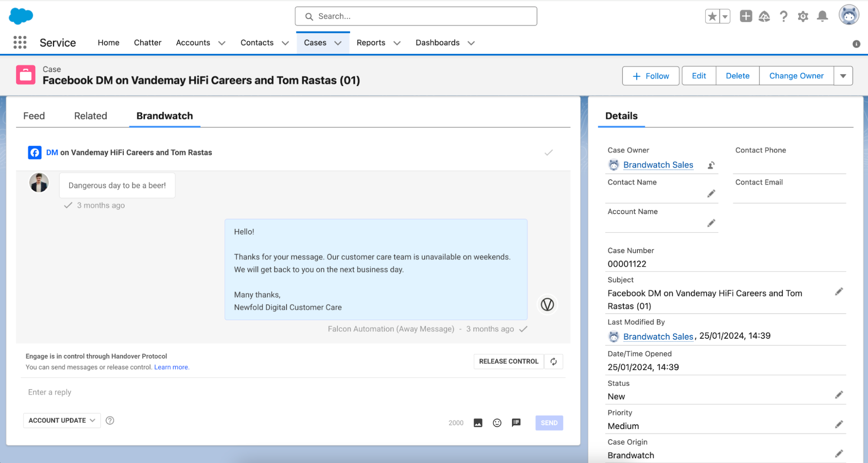Select the Details tab

[621, 116]
